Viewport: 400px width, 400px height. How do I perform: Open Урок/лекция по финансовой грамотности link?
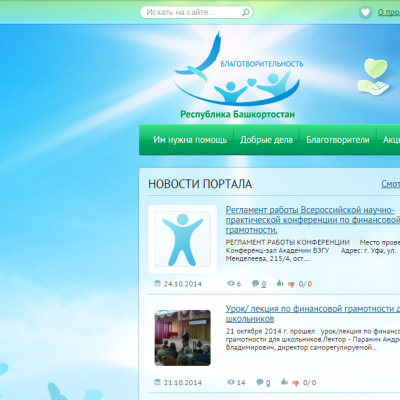[x=313, y=314]
